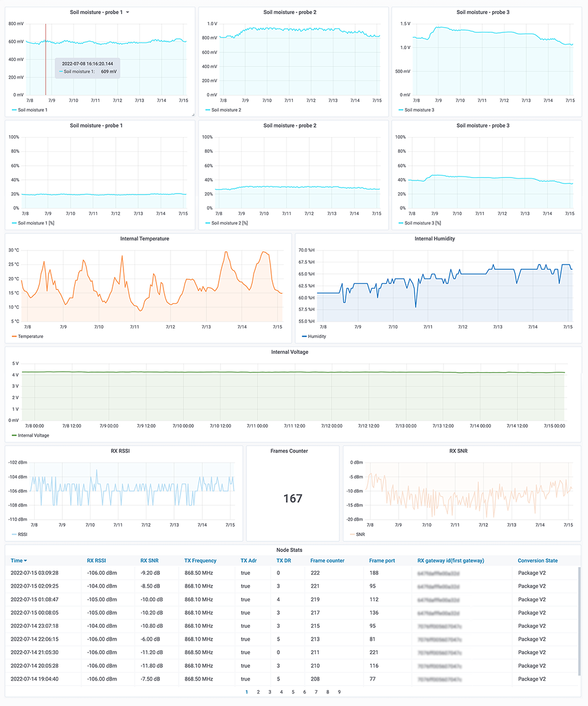Click the -9.20 dB RX SNR cell

(x=156, y=574)
